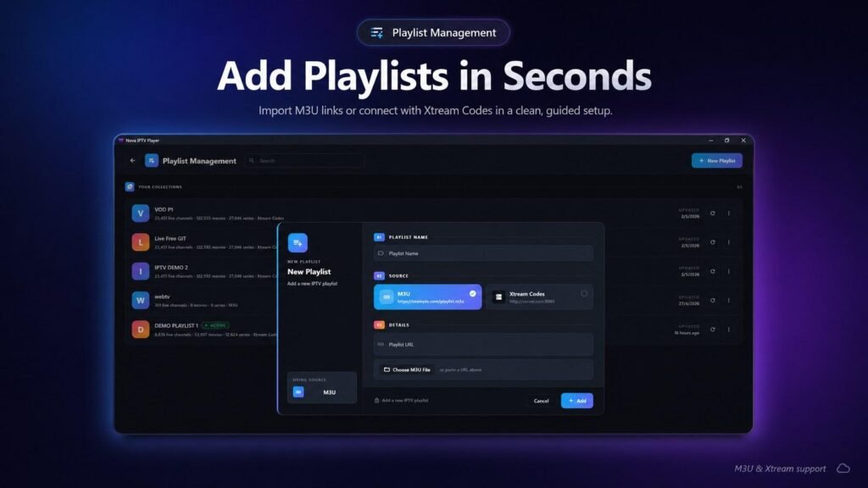This screenshot has height=488, width=868.
Task: Click the M3U link icon in source card
Action: (387, 297)
